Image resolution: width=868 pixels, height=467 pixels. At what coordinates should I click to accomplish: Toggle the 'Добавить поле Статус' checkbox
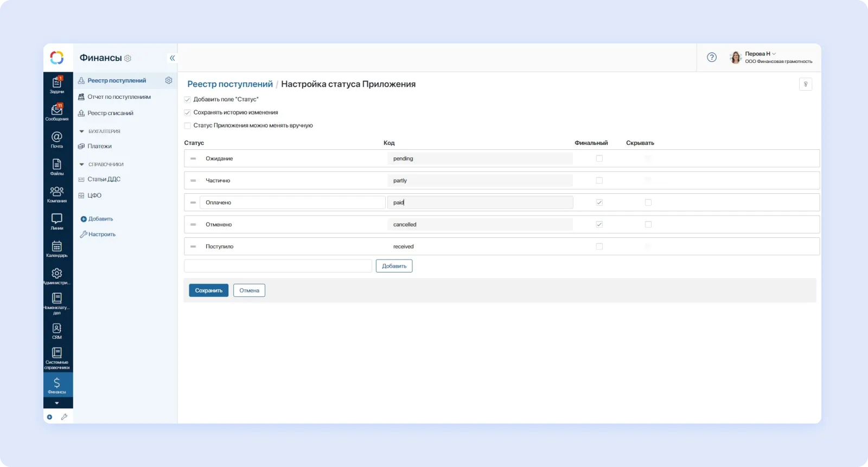point(188,99)
